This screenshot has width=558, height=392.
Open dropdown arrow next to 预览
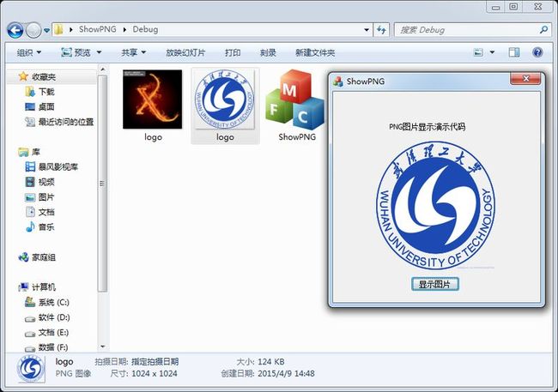click(x=99, y=52)
